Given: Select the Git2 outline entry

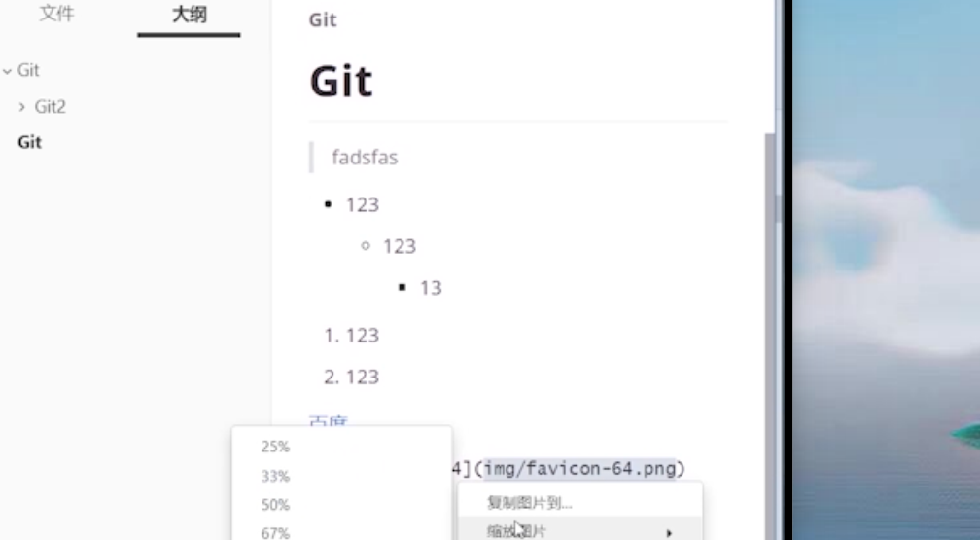Looking at the screenshot, I should click(x=51, y=107).
